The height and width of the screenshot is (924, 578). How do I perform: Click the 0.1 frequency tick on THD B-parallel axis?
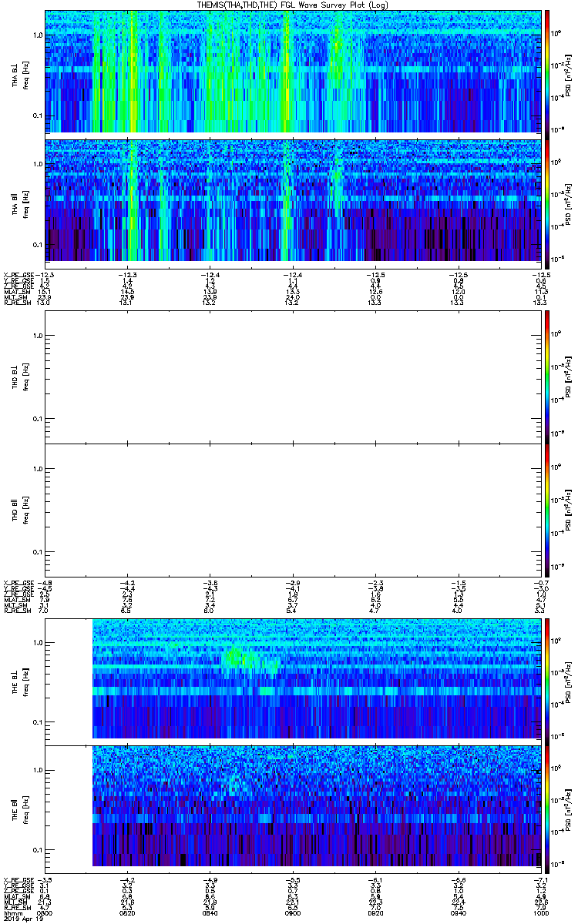point(39,552)
